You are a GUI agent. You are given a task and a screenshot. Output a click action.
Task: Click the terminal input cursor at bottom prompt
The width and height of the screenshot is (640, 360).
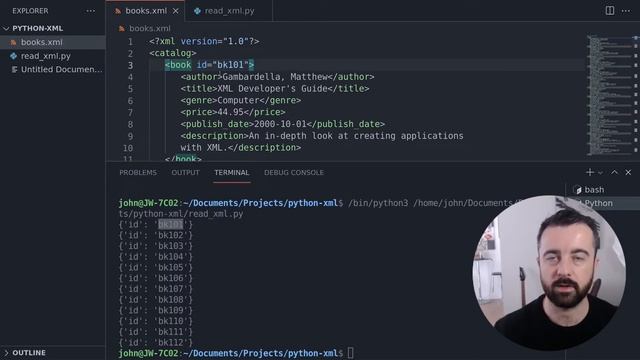(350, 353)
